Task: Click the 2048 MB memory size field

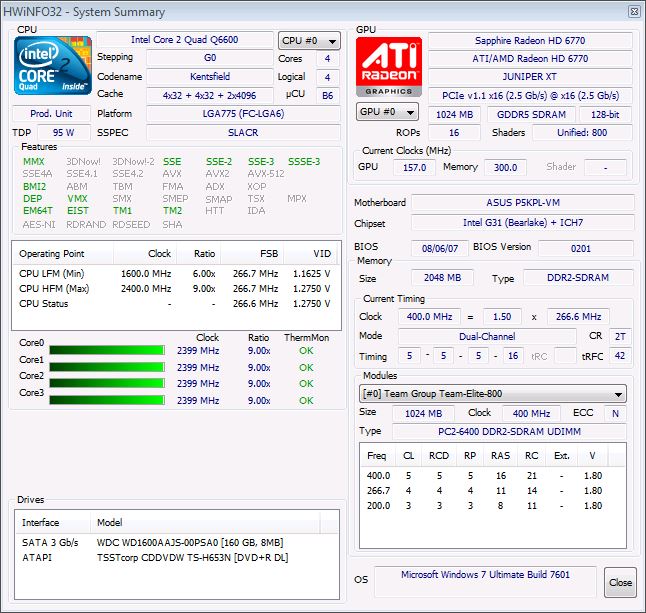Action: (x=442, y=278)
